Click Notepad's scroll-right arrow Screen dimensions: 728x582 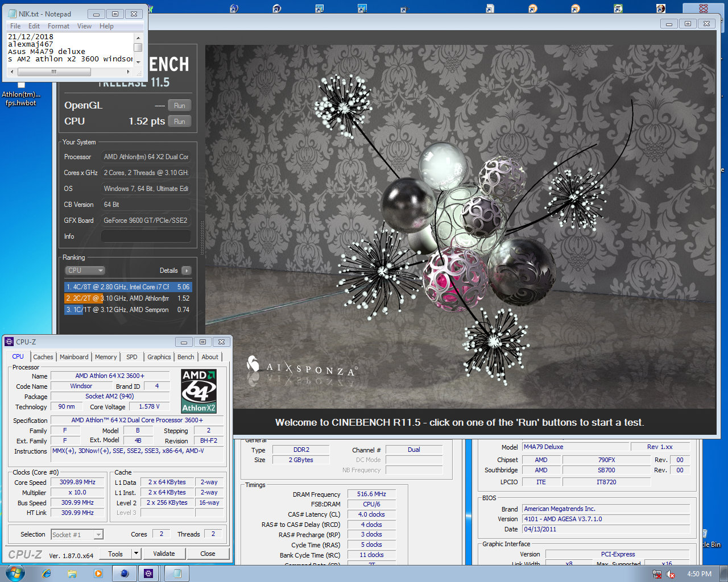tap(129, 72)
